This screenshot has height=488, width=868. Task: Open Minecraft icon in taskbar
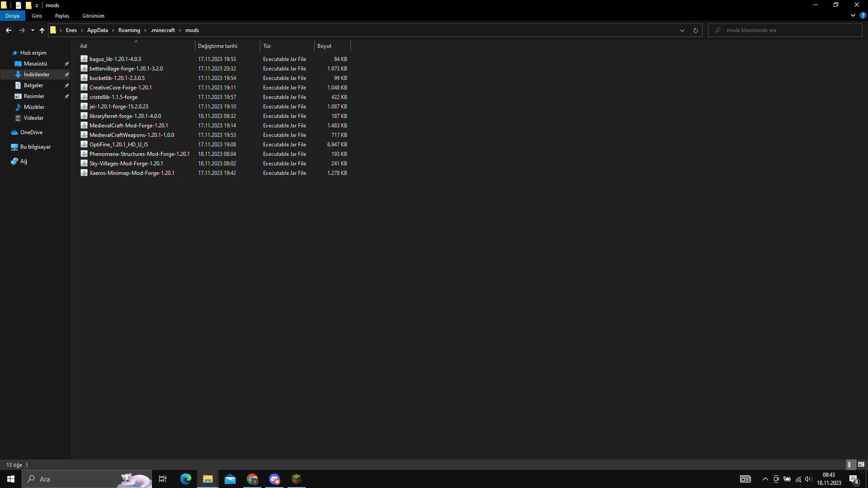click(x=297, y=479)
